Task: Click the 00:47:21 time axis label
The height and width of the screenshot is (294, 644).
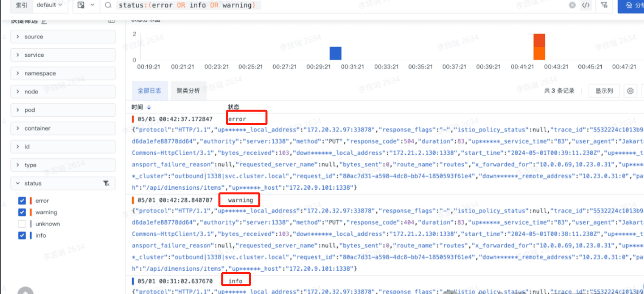Action: coord(624,67)
